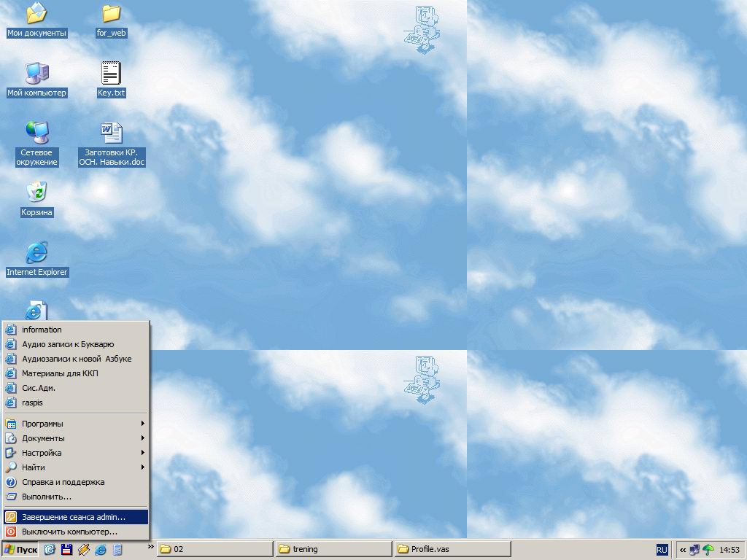Switch to Profile.vas taskbar button
The height and width of the screenshot is (560, 747).
click(x=452, y=549)
